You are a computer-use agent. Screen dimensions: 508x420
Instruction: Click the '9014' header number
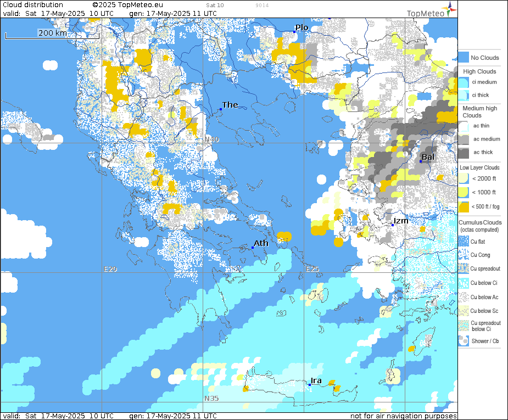tap(262, 5)
